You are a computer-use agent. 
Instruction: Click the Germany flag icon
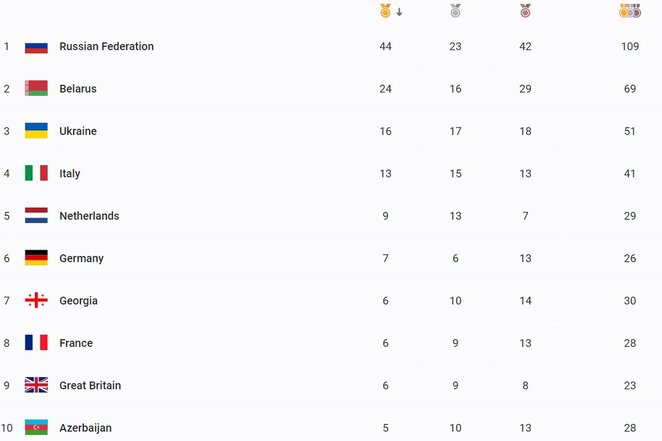pyautogui.click(x=36, y=258)
